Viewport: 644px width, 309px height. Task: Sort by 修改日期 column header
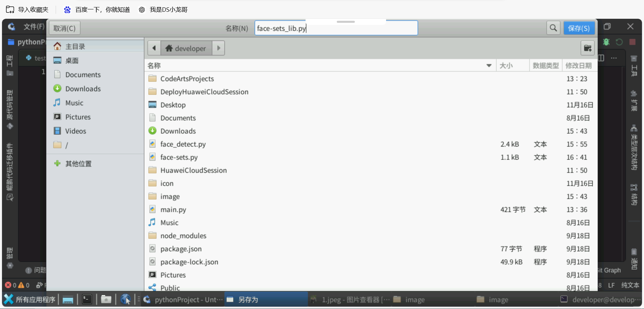tap(578, 66)
